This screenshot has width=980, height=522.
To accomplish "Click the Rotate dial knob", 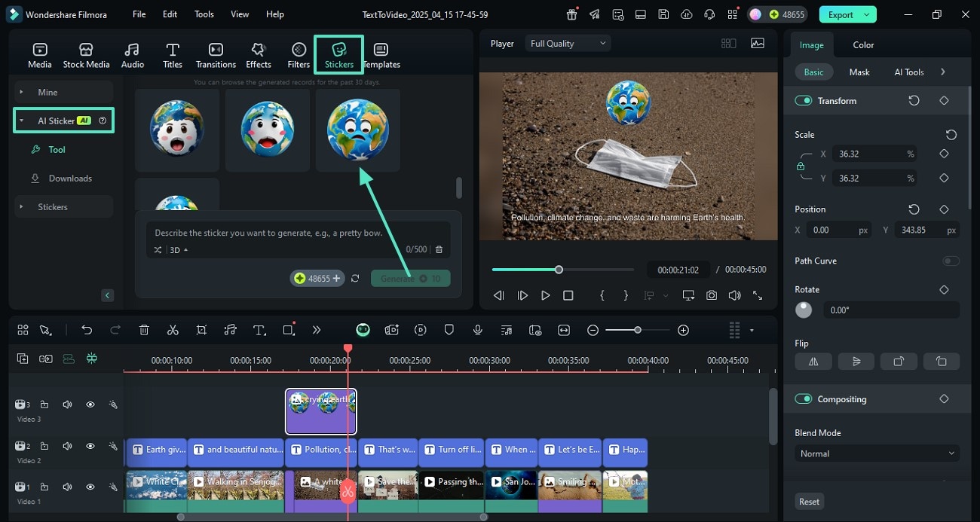I will [804, 310].
